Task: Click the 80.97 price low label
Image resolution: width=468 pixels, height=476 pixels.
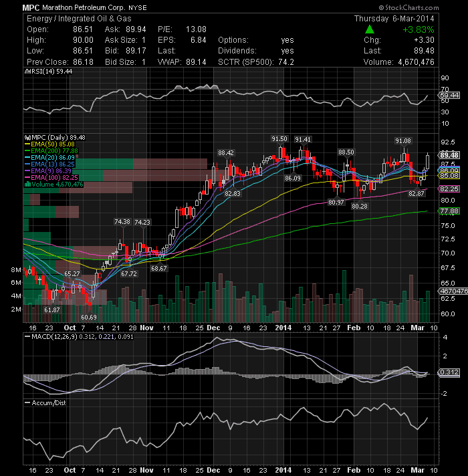Action: point(336,202)
